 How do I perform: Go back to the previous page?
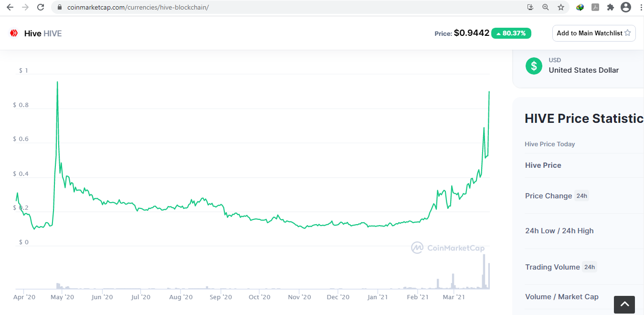coord(10,7)
